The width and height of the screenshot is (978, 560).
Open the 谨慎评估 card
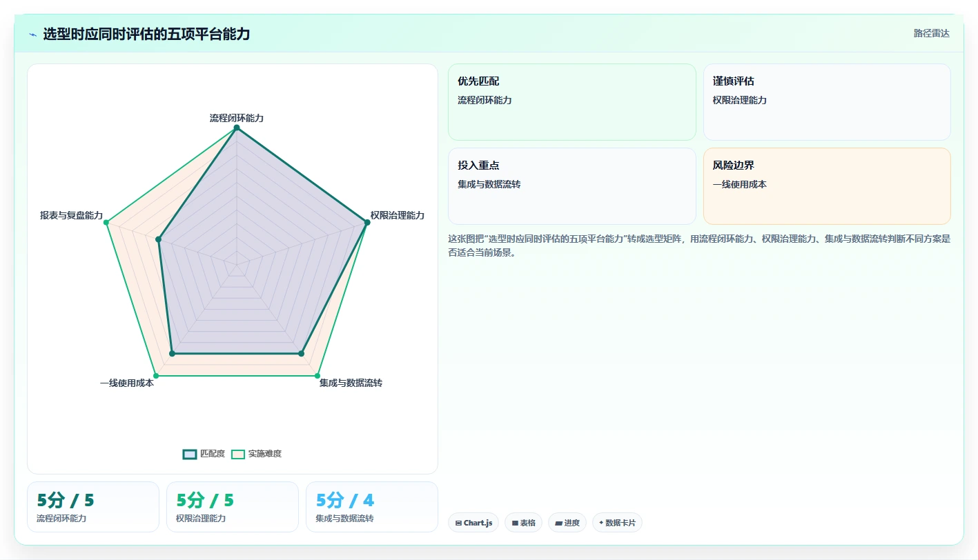(x=827, y=102)
